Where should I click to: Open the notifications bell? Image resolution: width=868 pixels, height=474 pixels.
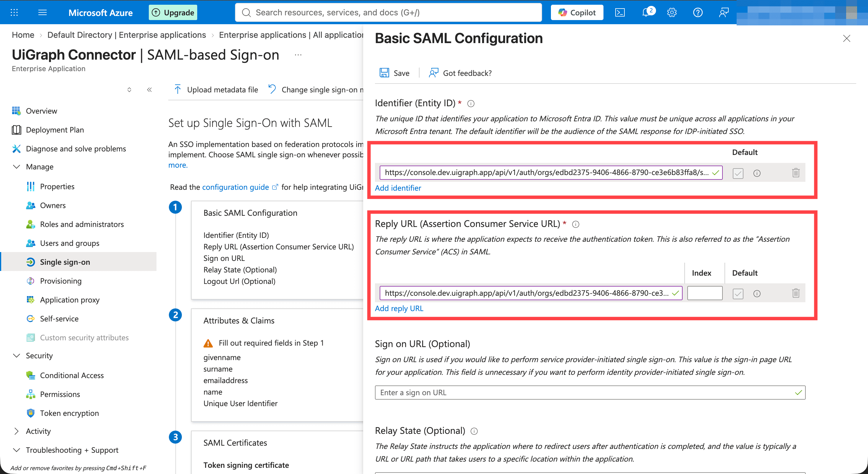(646, 12)
